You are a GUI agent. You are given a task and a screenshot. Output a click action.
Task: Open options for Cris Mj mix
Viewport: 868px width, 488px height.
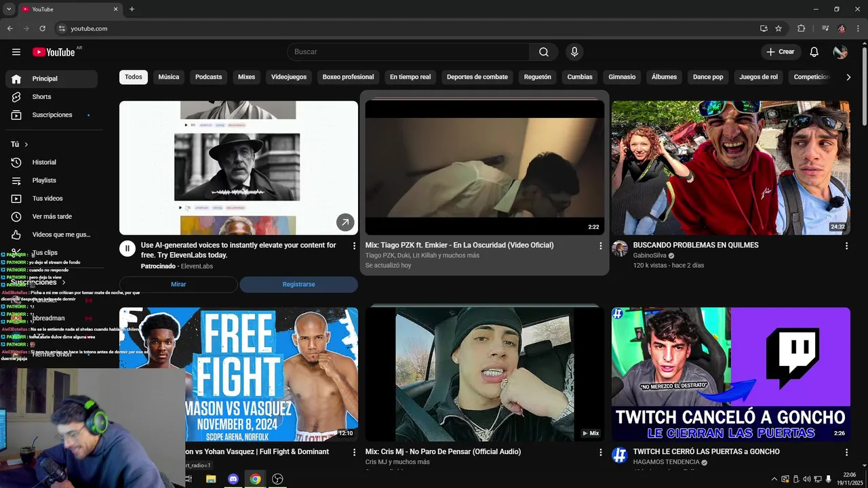[x=600, y=452]
